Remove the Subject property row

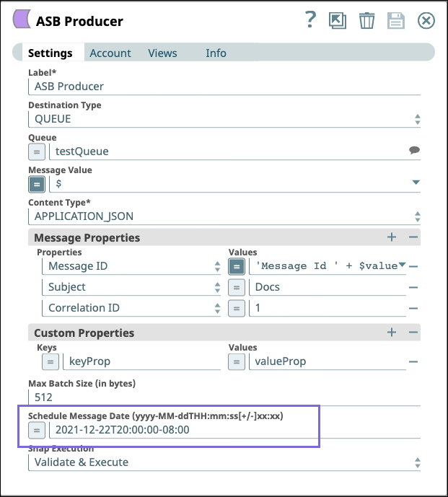tap(413, 288)
